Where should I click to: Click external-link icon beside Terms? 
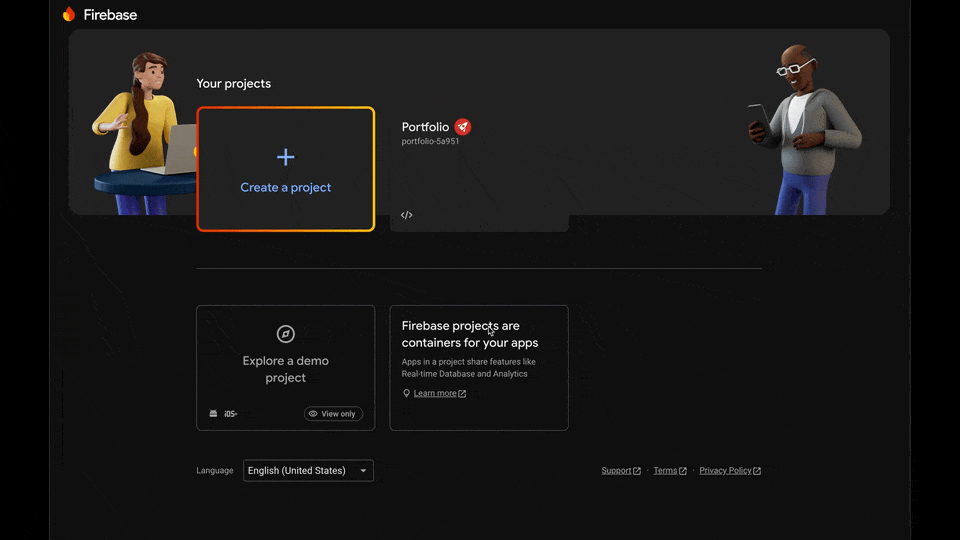click(x=683, y=471)
